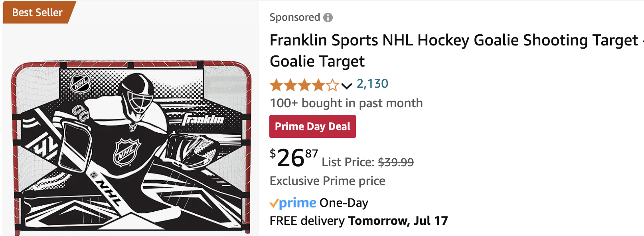Open the 2,130 reviews link
644x236 pixels.
(x=372, y=84)
